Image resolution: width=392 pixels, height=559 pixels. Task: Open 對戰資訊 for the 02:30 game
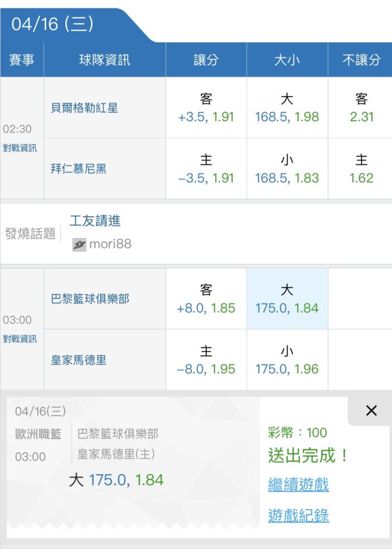click(20, 148)
